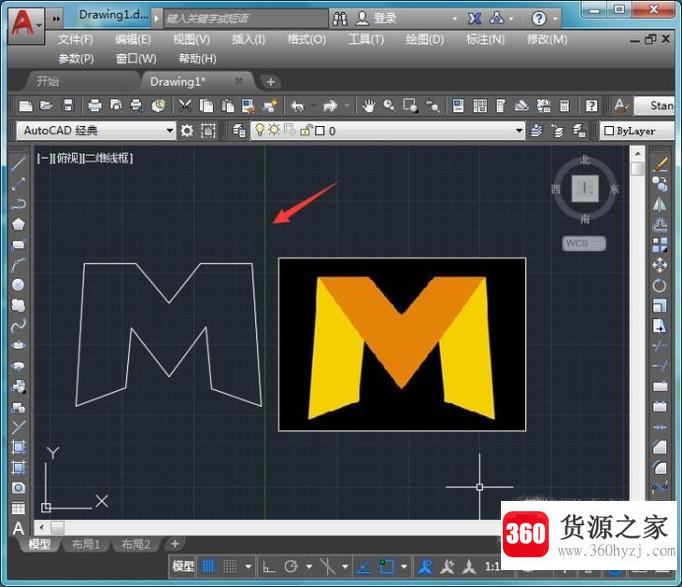
Task: Select the Offset tool
Action: pyautogui.click(x=660, y=225)
